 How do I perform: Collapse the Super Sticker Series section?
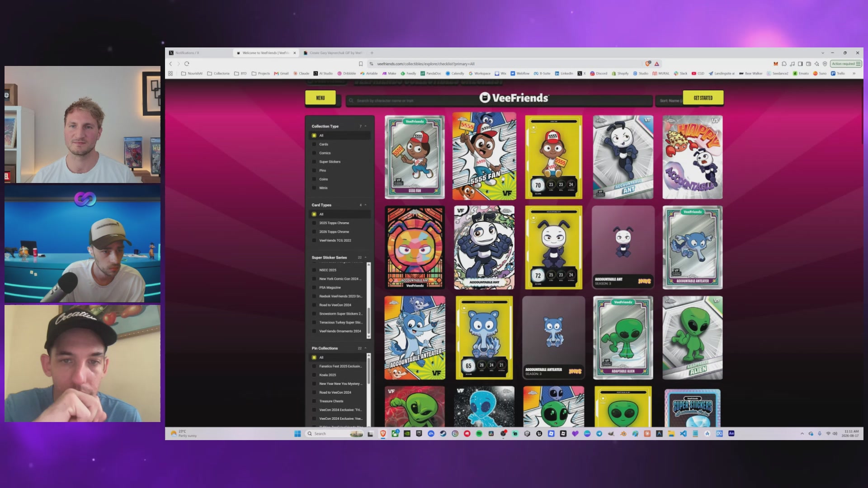[365, 258]
